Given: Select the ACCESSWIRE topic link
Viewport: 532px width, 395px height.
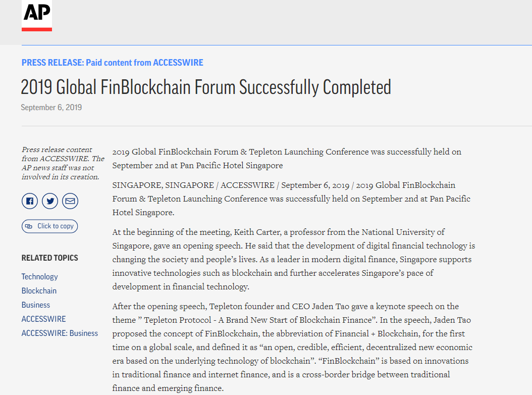Looking at the screenshot, I should point(43,319).
